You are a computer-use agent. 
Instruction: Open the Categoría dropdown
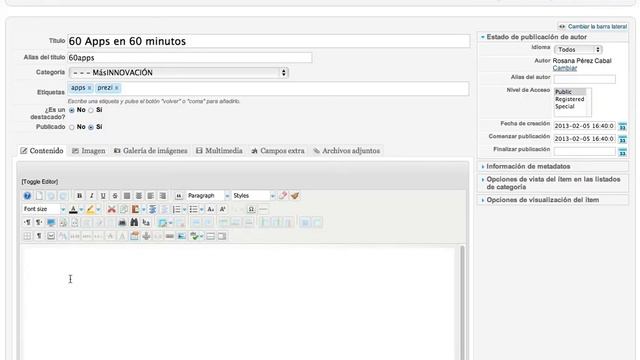click(179, 73)
